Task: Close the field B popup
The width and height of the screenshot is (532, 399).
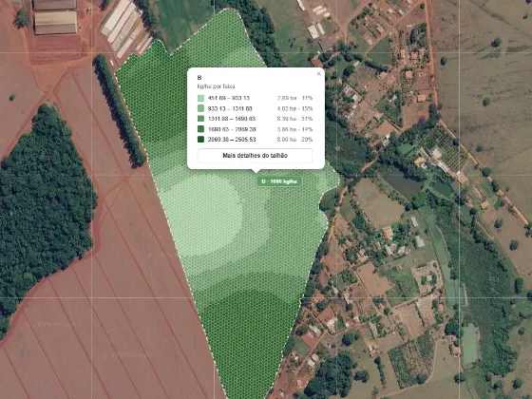Action: click(318, 74)
